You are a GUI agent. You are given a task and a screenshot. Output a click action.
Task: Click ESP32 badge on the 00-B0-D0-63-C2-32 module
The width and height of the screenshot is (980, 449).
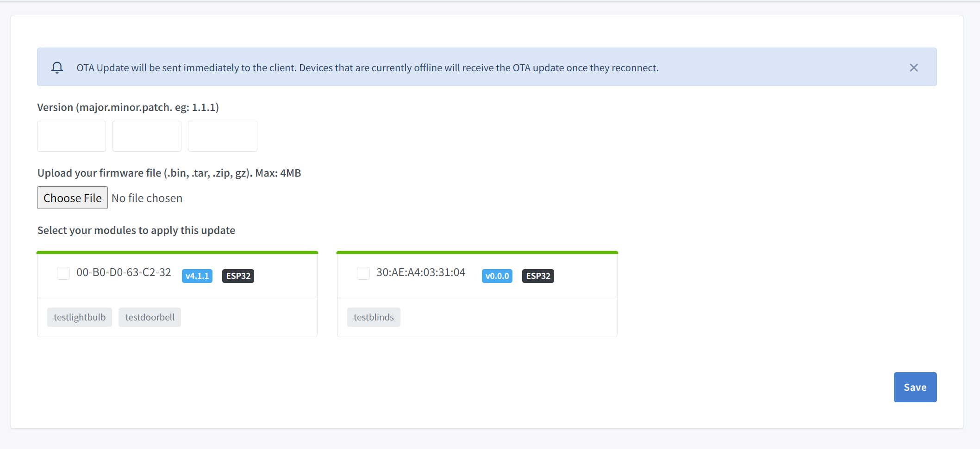(x=238, y=276)
